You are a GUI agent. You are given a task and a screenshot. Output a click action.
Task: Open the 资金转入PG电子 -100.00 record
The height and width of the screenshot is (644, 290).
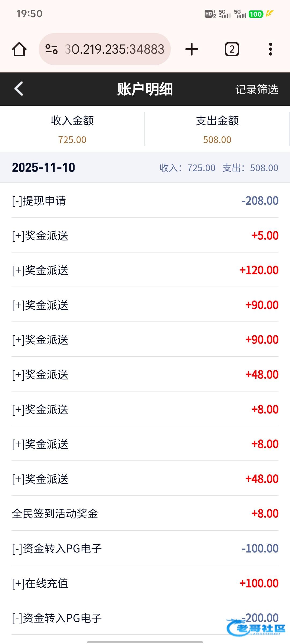coord(145,548)
